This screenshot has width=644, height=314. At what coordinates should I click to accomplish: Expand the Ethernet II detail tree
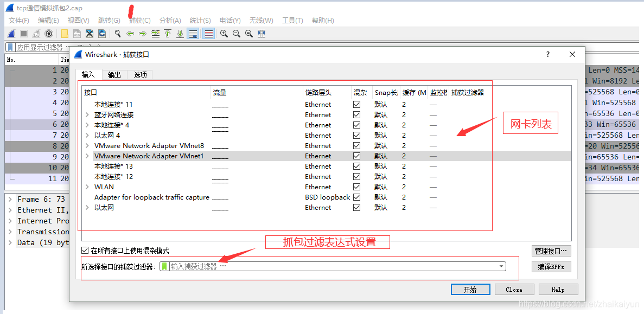(x=10, y=210)
